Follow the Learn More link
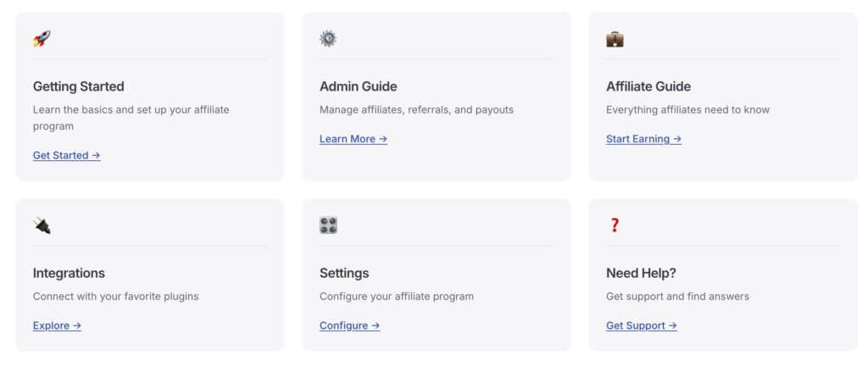The width and height of the screenshot is (868, 366). 353,139
